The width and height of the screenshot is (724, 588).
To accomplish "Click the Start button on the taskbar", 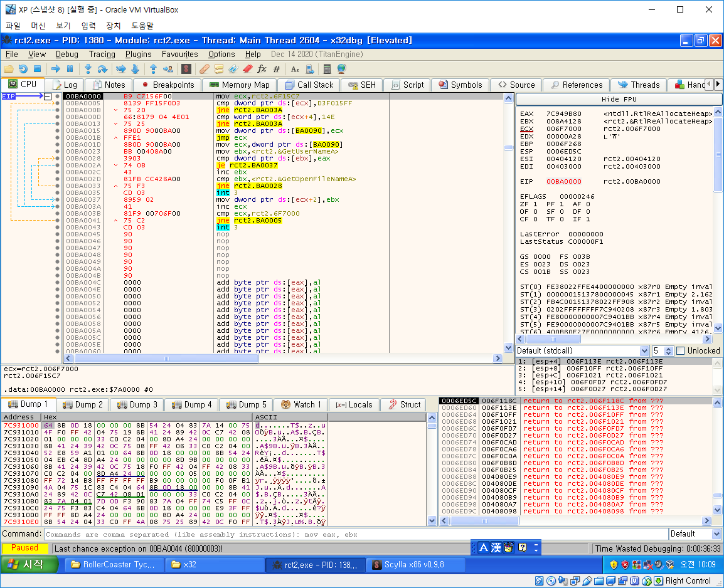I will 29,564.
